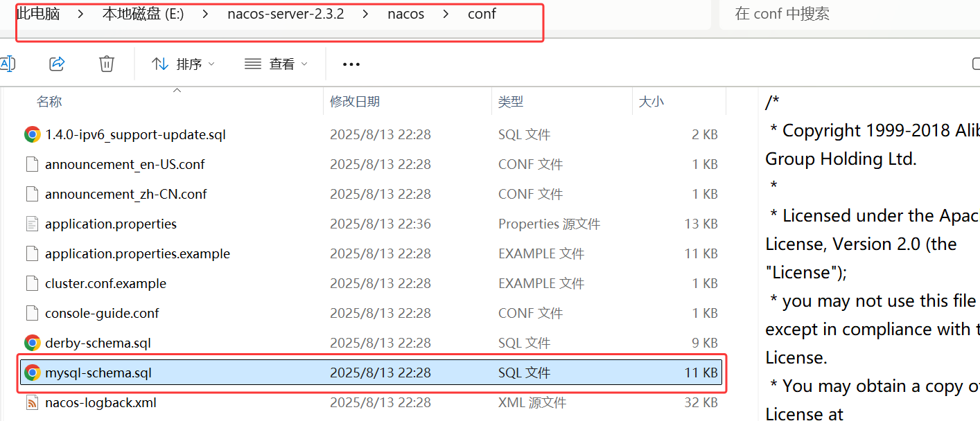
Task: Click the sort arrows icon beside 排序
Action: pyautogui.click(x=160, y=64)
